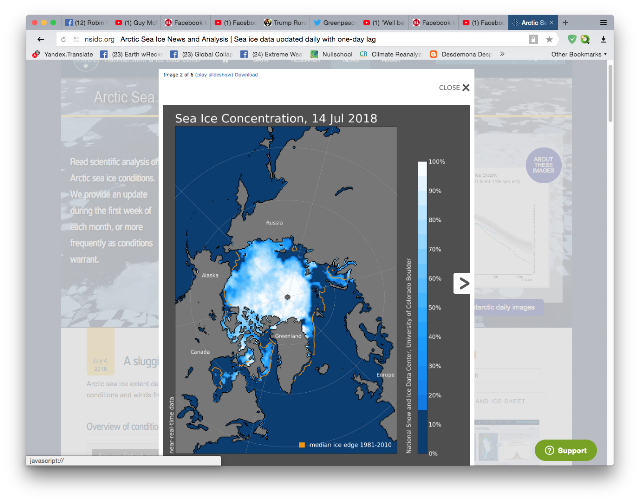Image resolution: width=640 pixels, height=503 pixels.
Task: Click the Sea Ice Concentration map image
Action: click(x=316, y=285)
